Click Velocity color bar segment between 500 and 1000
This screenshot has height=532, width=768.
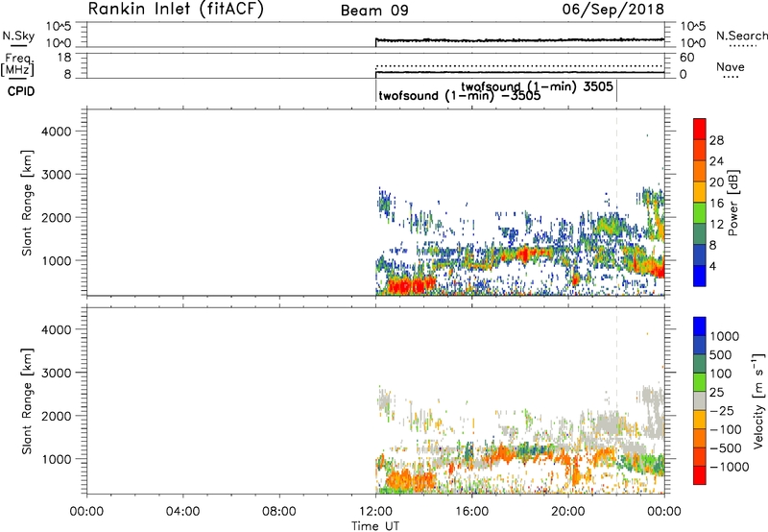click(x=700, y=345)
